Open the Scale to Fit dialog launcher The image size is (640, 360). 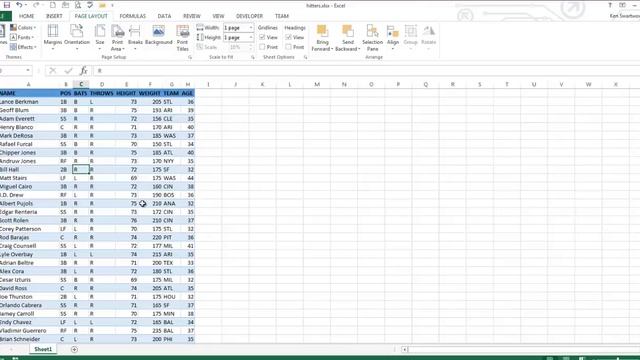coord(253,58)
